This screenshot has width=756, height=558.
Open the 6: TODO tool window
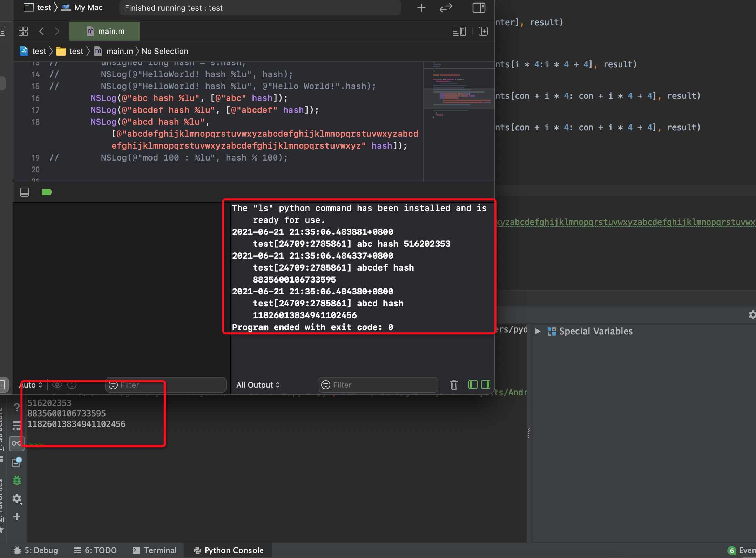point(95,550)
